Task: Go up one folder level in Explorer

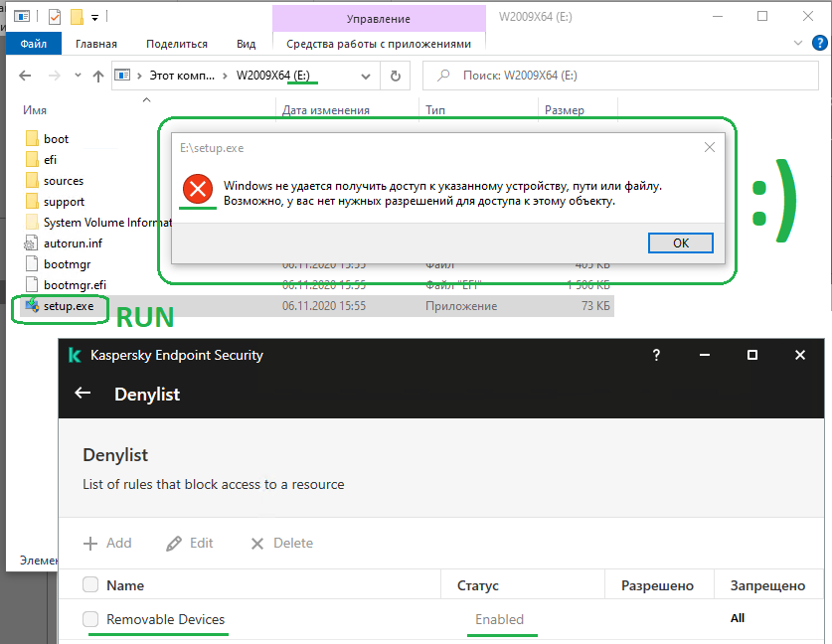Action: [x=98, y=76]
